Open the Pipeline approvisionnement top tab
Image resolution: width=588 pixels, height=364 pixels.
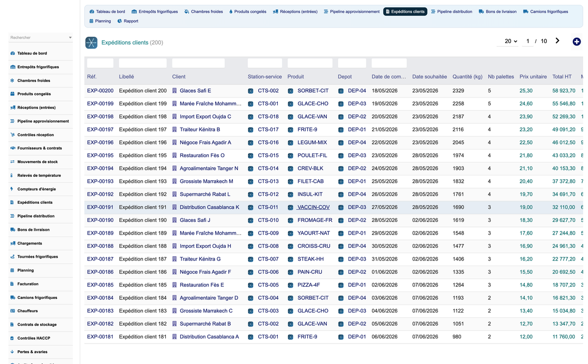point(351,12)
